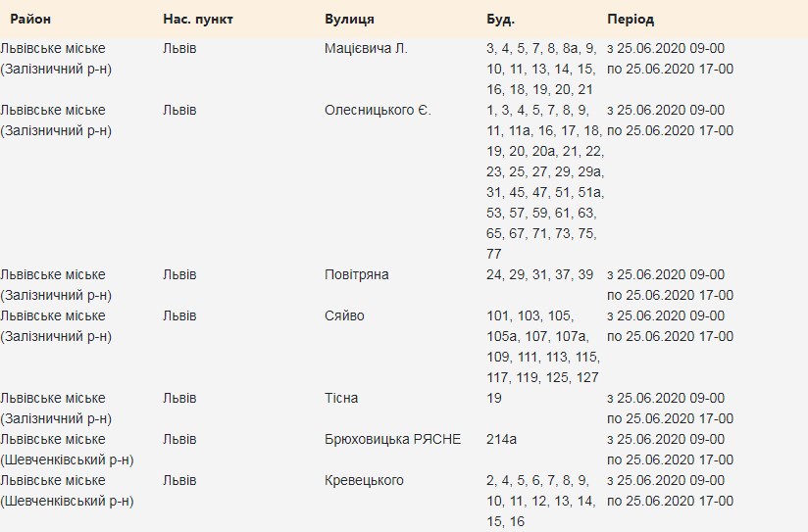Image resolution: width=808 pixels, height=532 pixels.
Task: Click the Сяйво street name
Action: 344,315
